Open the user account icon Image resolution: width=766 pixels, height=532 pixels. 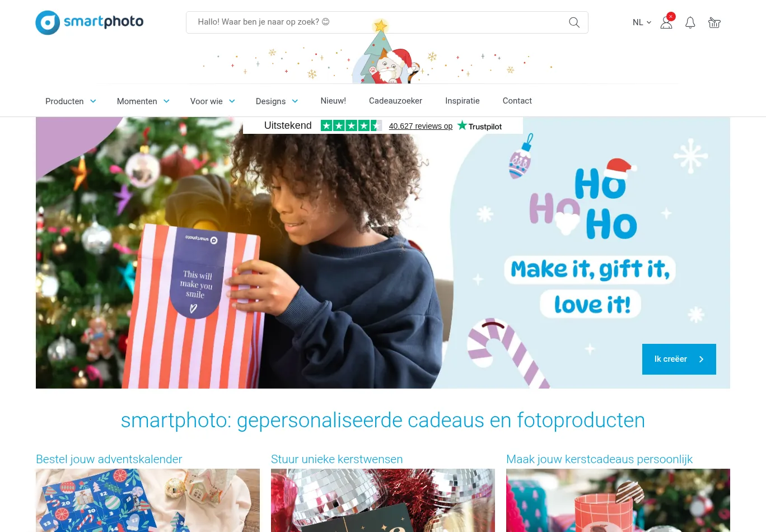click(x=666, y=22)
